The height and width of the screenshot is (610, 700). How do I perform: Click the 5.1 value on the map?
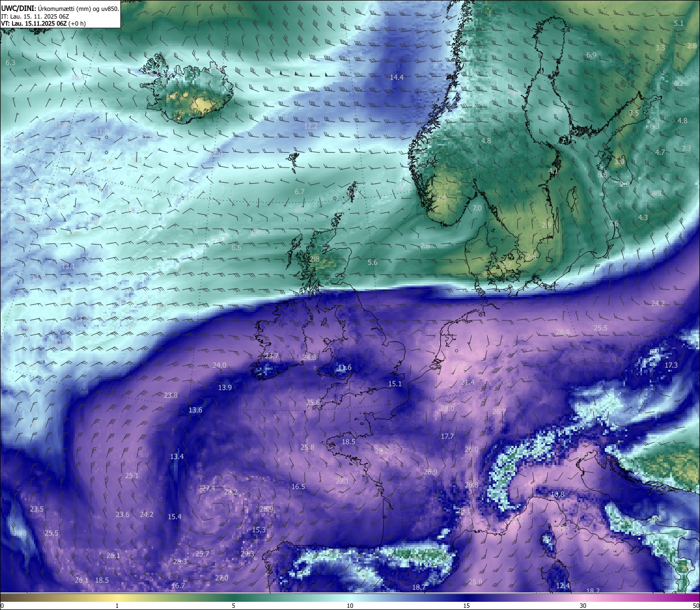679,23
